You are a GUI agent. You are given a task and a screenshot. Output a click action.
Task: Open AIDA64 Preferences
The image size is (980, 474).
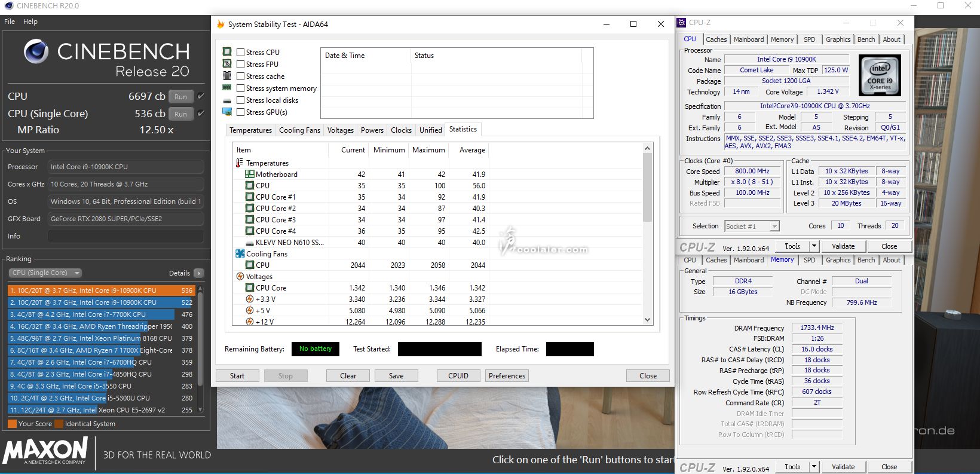[507, 376]
